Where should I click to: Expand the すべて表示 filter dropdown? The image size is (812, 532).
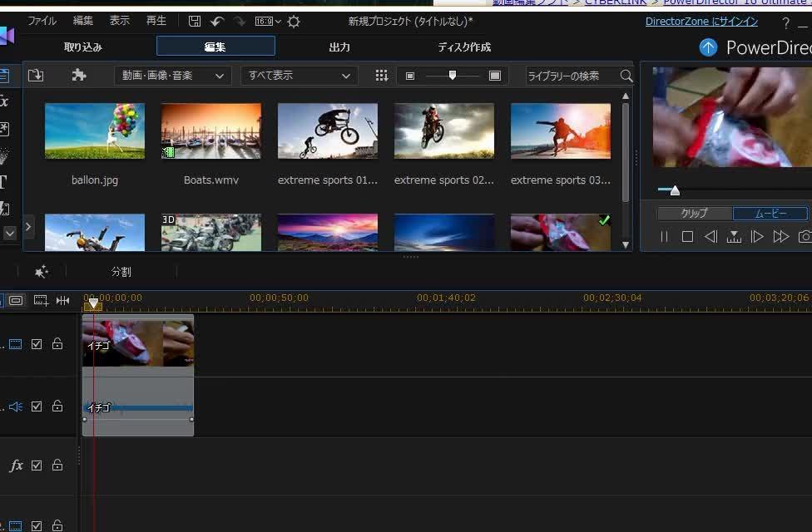click(x=300, y=76)
